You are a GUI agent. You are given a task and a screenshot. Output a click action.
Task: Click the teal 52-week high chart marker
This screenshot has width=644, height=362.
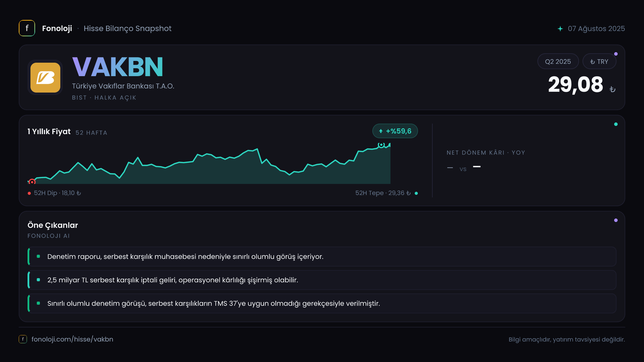(381, 145)
